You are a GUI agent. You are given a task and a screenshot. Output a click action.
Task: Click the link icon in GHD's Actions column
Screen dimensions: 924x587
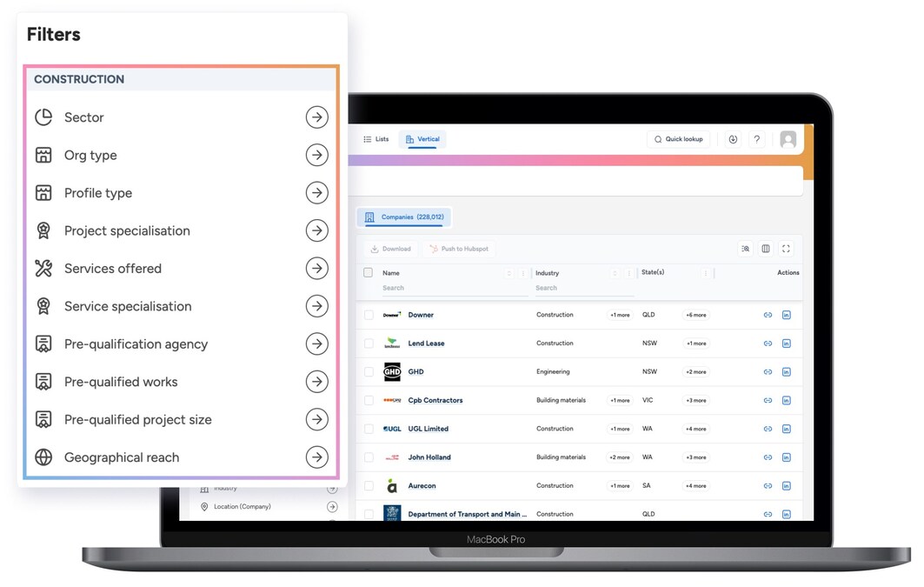pos(768,371)
